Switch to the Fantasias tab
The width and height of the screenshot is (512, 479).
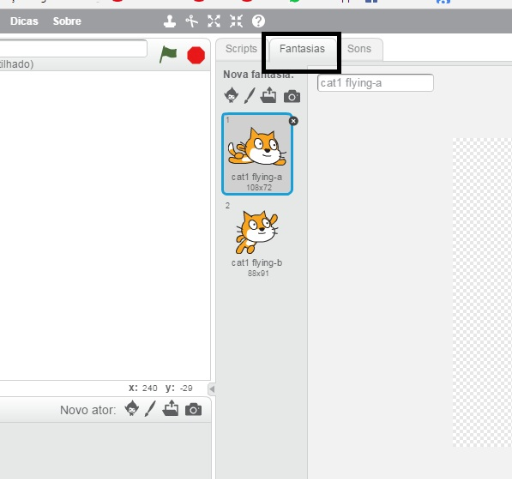[302, 49]
